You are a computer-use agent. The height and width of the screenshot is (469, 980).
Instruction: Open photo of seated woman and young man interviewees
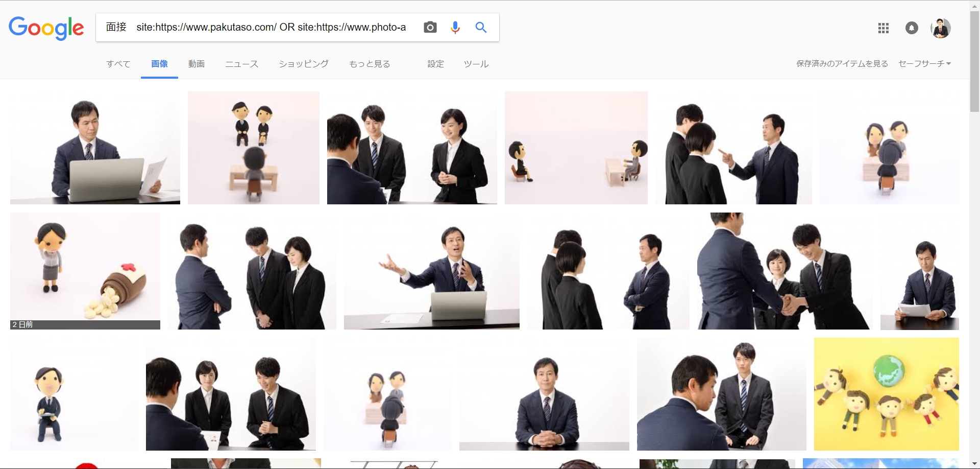pos(231,394)
